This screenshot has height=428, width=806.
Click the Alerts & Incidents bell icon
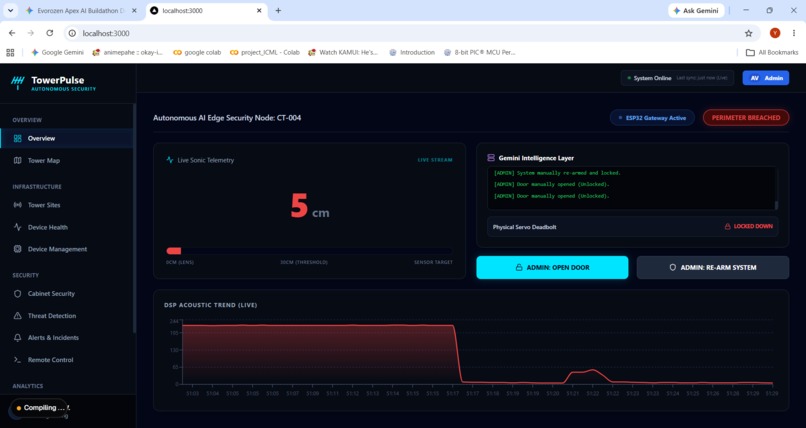[17, 338]
